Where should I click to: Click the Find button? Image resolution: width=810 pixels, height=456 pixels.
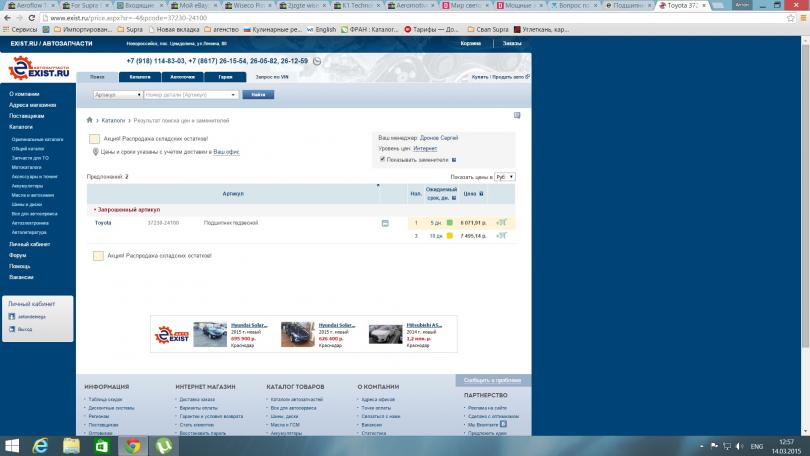[x=258, y=95]
